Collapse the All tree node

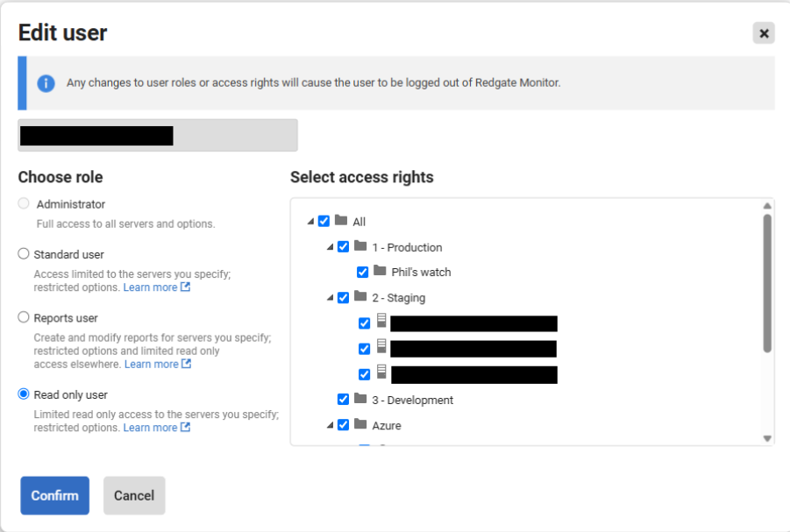click(x=310, y=222)
